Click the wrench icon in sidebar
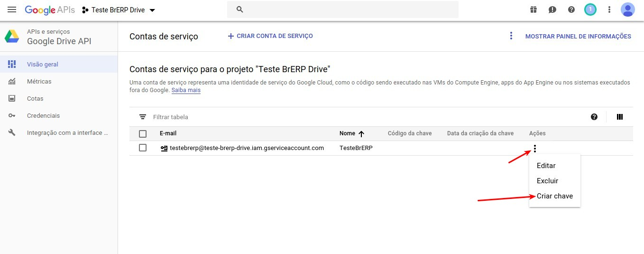Screen dimensions: 644x254 point(12,132)
